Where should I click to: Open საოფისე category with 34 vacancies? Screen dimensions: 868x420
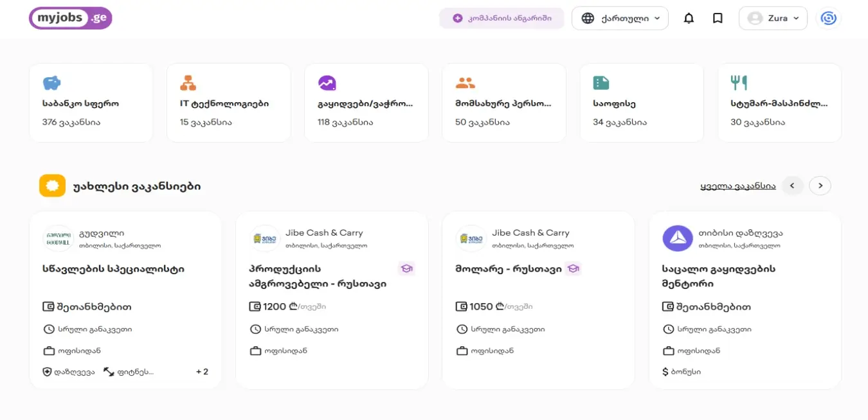pos(642,103)
